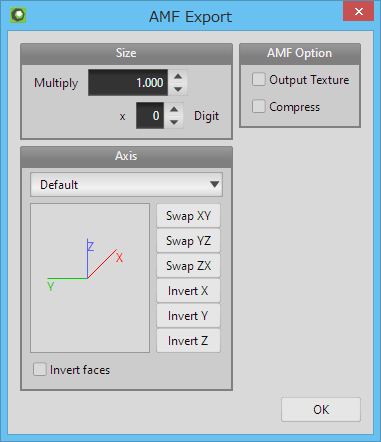Close the AMF Export dialog

tap(358, 11)
